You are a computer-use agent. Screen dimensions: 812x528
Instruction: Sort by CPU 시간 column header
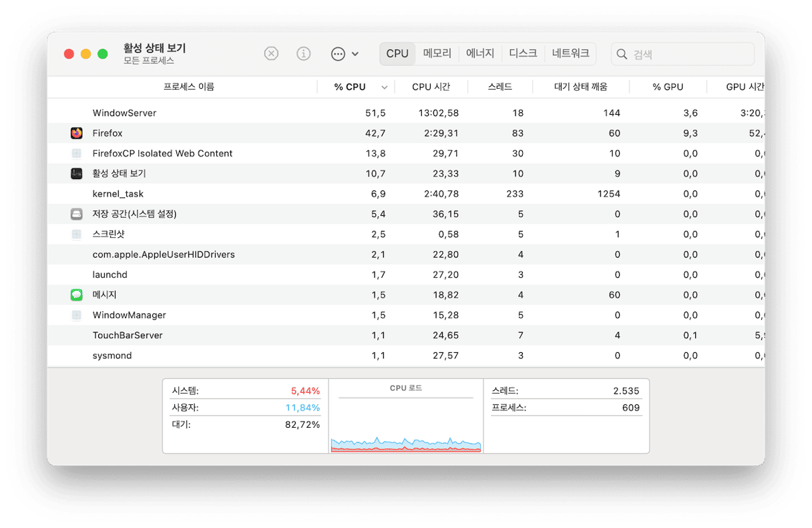point(431,87)
